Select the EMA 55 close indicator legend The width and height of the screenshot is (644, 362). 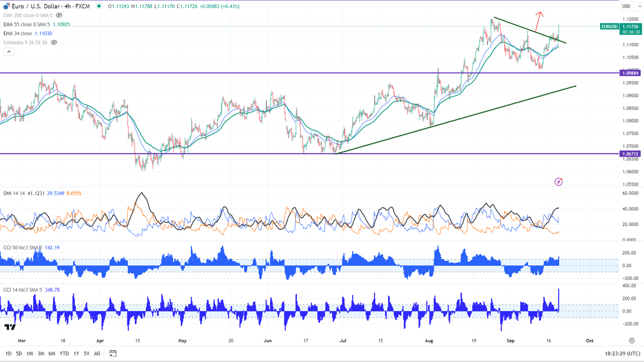tap(26, 25)
